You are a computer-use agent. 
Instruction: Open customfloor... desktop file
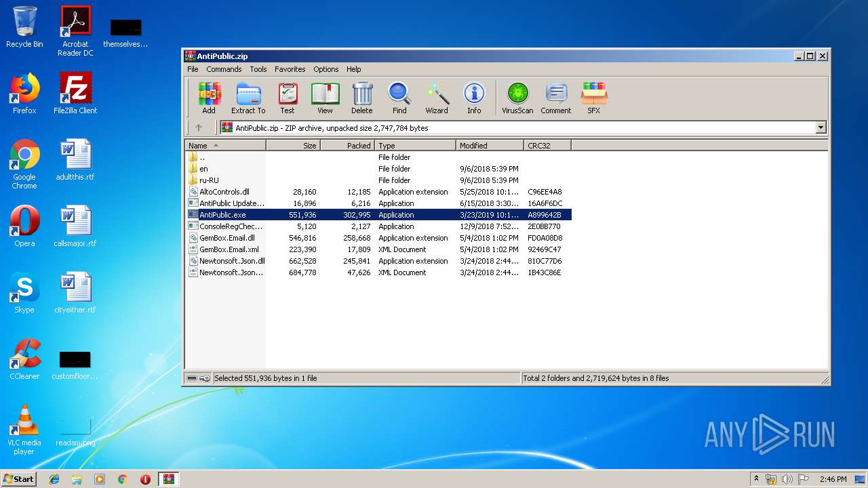(x=75, y=365)
